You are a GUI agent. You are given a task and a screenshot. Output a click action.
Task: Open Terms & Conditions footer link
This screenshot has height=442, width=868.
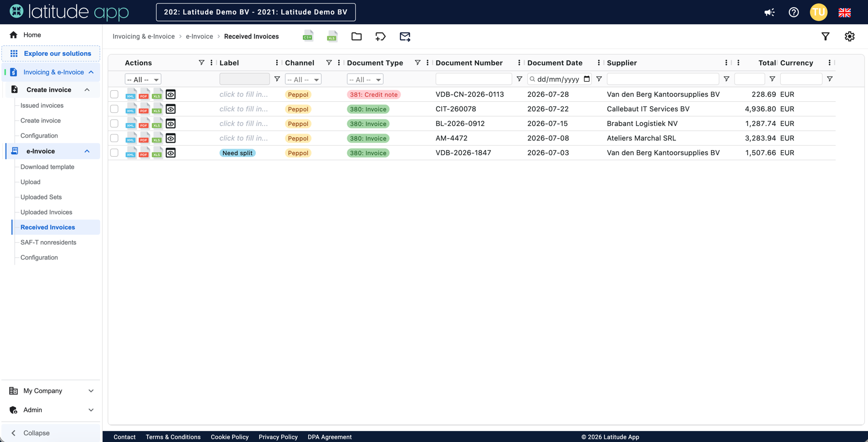[173, 437]
